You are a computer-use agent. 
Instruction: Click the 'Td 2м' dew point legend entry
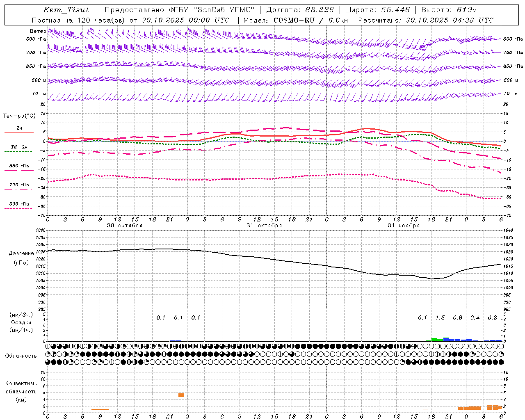pyautogui.click(x=19, y=147)
